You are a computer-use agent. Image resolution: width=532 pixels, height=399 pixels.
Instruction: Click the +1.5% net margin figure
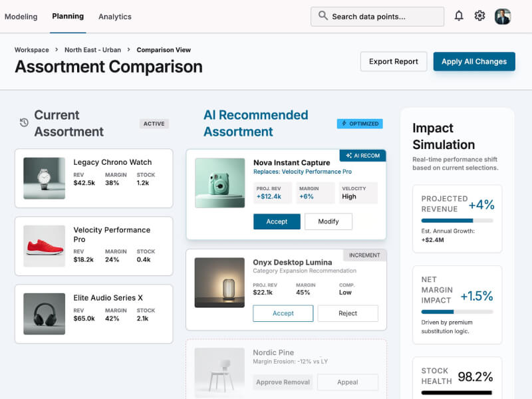click(x=477, y=296)
